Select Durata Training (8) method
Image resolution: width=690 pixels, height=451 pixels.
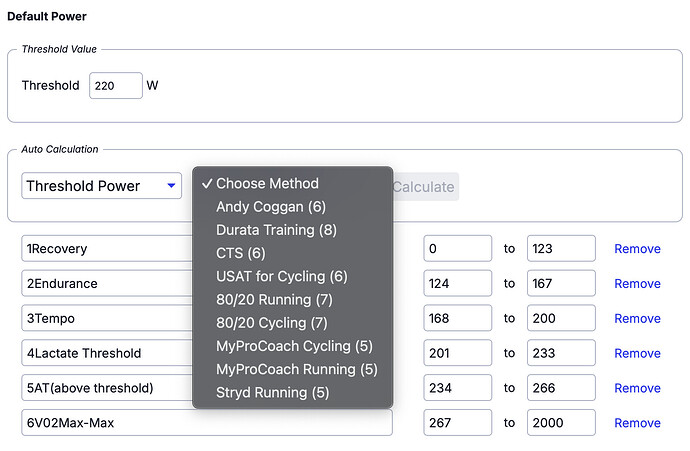click(293, 230)
